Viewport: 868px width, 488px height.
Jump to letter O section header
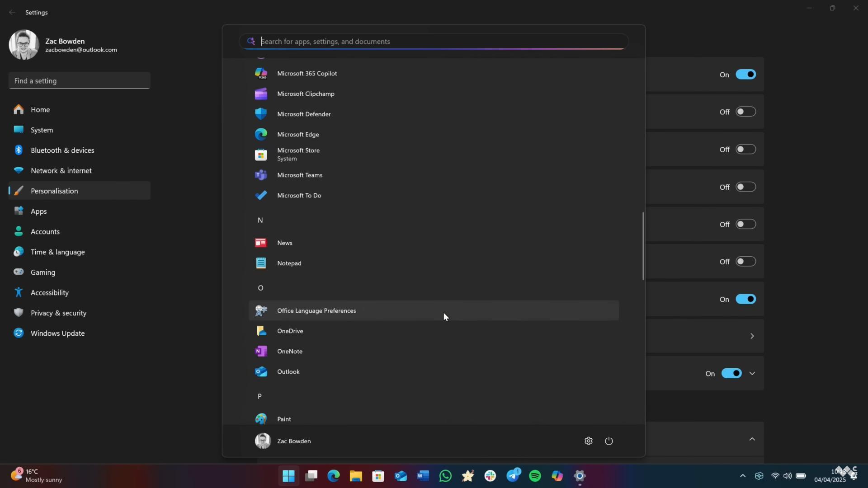tap(260, 288)
